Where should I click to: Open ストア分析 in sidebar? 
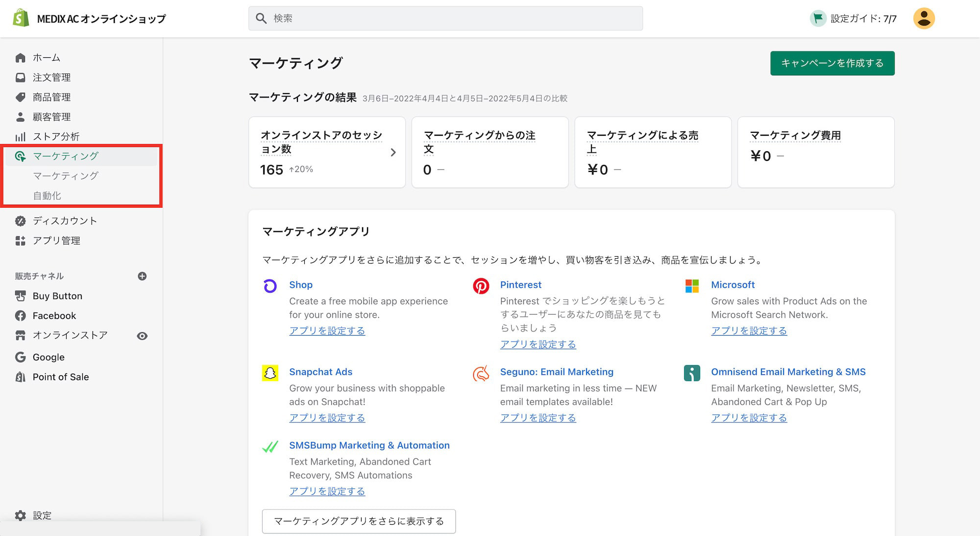(x=56, y=137)
